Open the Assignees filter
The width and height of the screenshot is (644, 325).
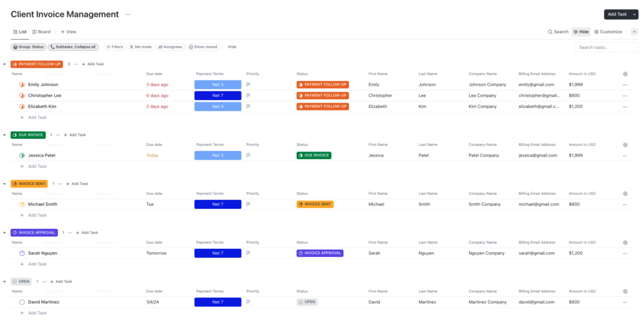[x=170, y=47]
